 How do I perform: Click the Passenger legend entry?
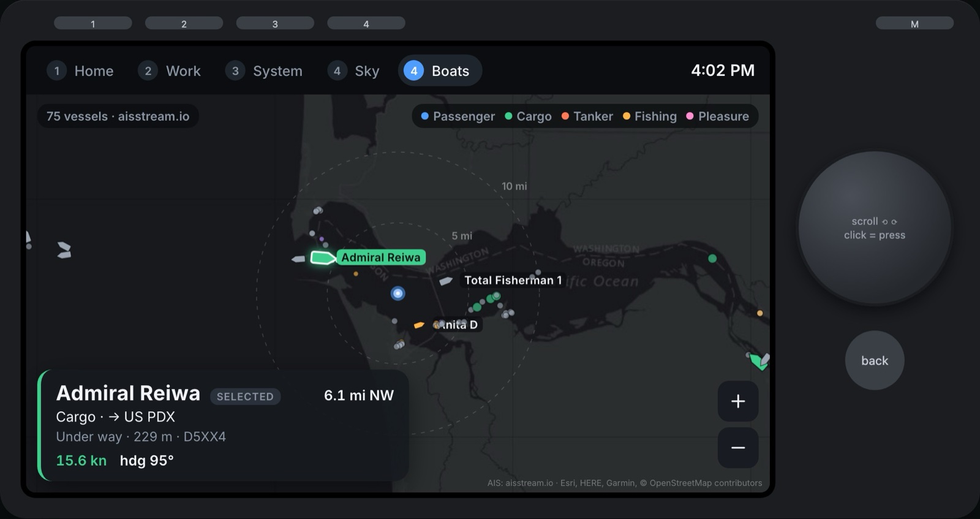(458, 116)
